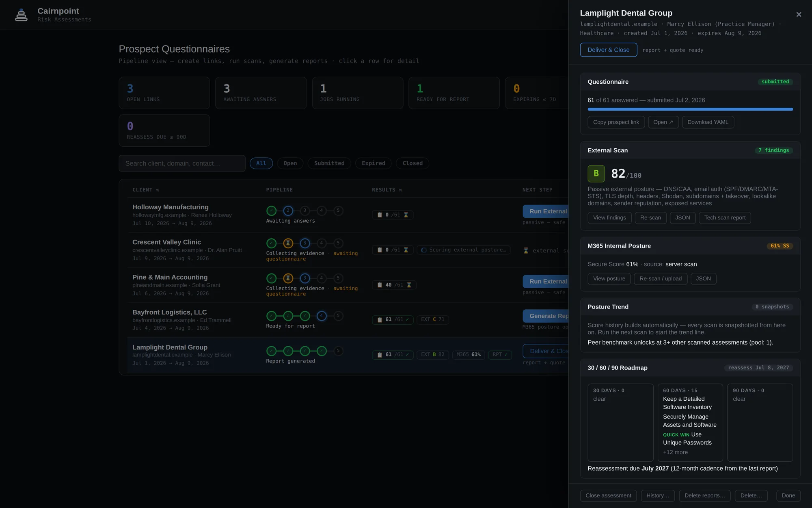Screen dimensions: 812x508
Task: Sort by Results column
Action: [x=387, y=190]
